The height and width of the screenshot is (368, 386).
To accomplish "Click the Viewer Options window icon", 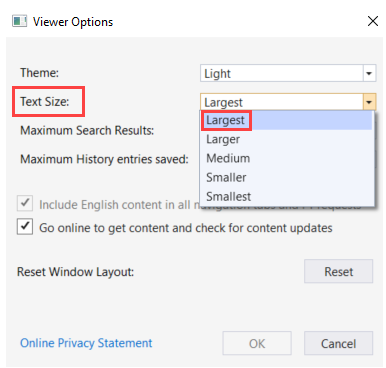I will click(x=19, y=21).
